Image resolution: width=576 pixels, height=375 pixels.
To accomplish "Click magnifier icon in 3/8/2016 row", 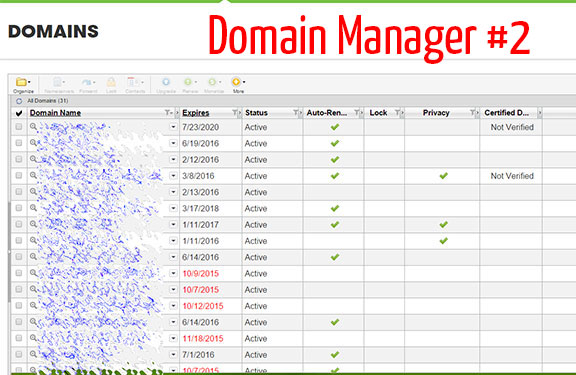I will pos(33,175).
